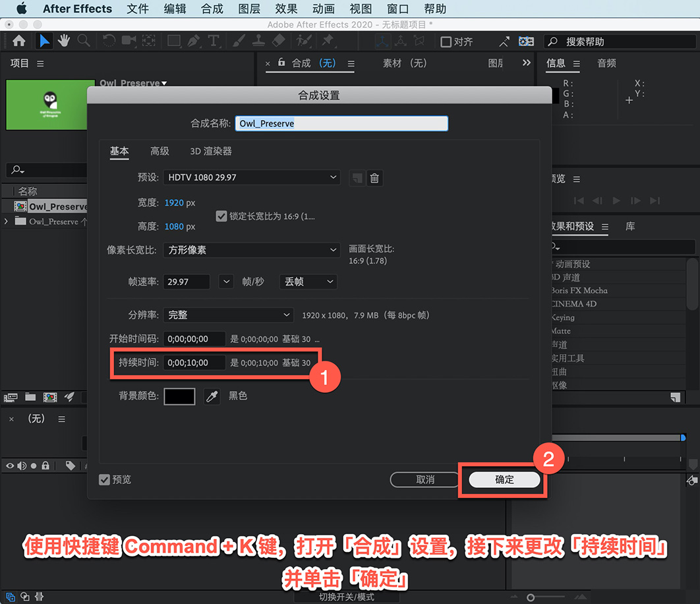
Task: Uncheck the 锁定长宽比为 16:9 checkbox
Action: pyautogui.click(x=221, y=216)
